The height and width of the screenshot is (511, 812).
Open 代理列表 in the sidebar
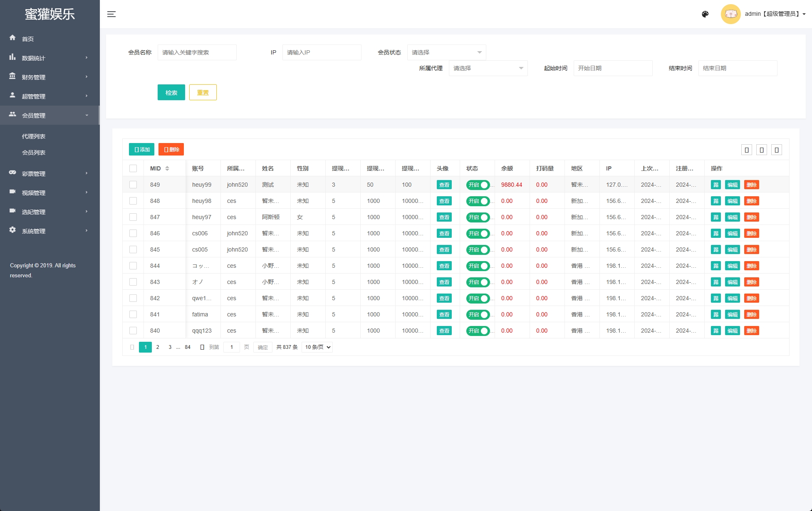click(34, 136)
